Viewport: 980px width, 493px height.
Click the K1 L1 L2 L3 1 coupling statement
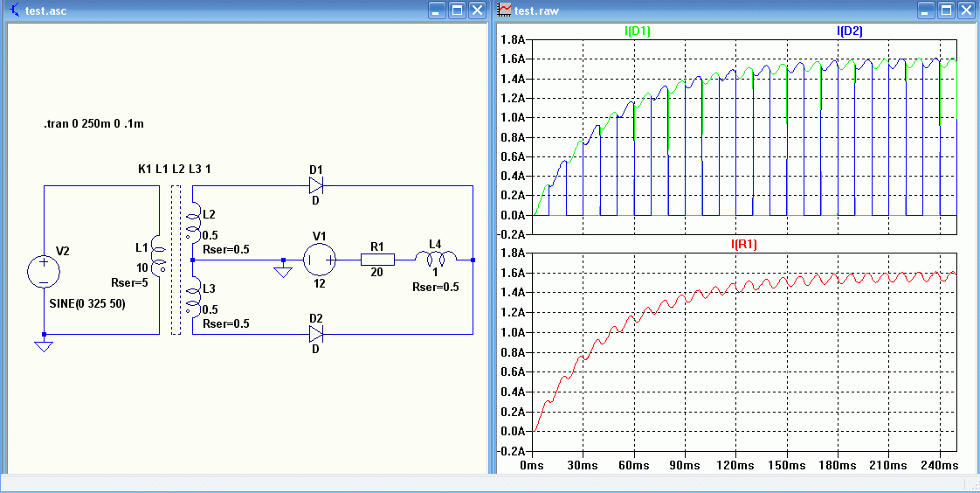[174, 169]
